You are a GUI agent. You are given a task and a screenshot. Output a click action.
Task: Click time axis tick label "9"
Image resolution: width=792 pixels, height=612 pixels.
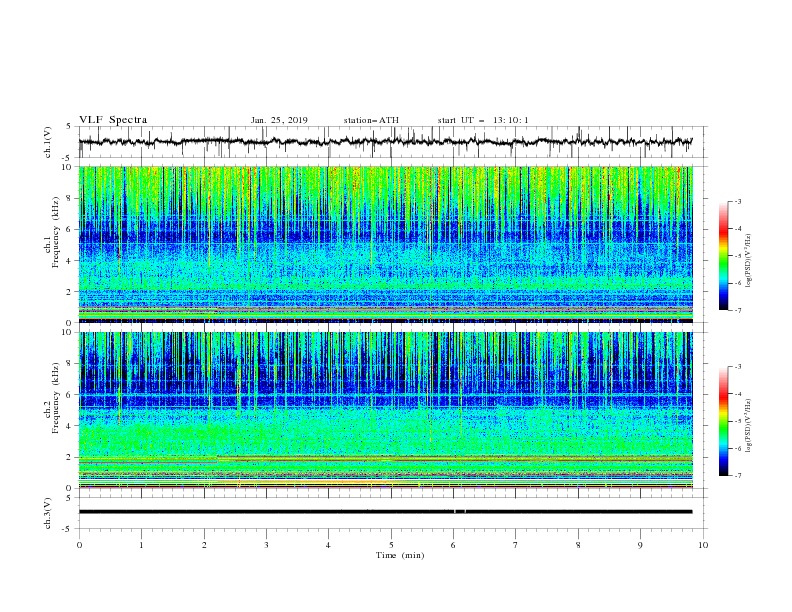pyautogui.click(x=640, y=545)
